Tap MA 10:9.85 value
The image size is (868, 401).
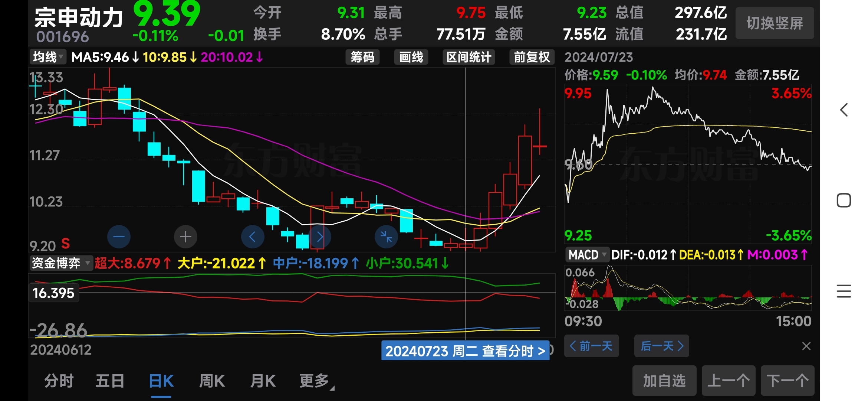coord(170,57)
